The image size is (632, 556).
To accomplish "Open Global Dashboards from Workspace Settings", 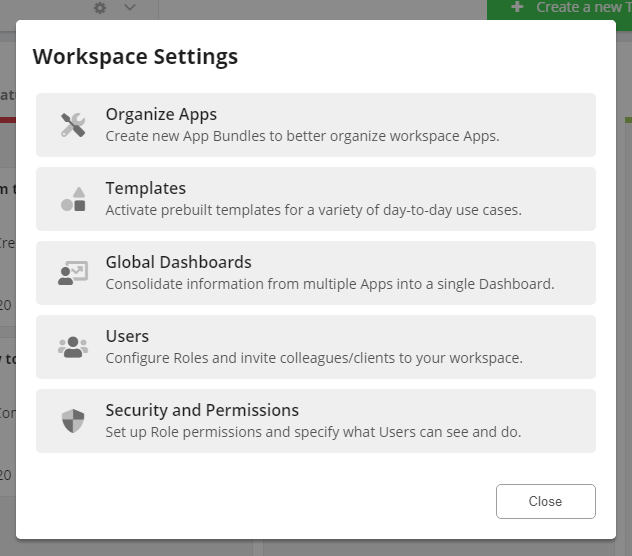I will coord(178,262).
